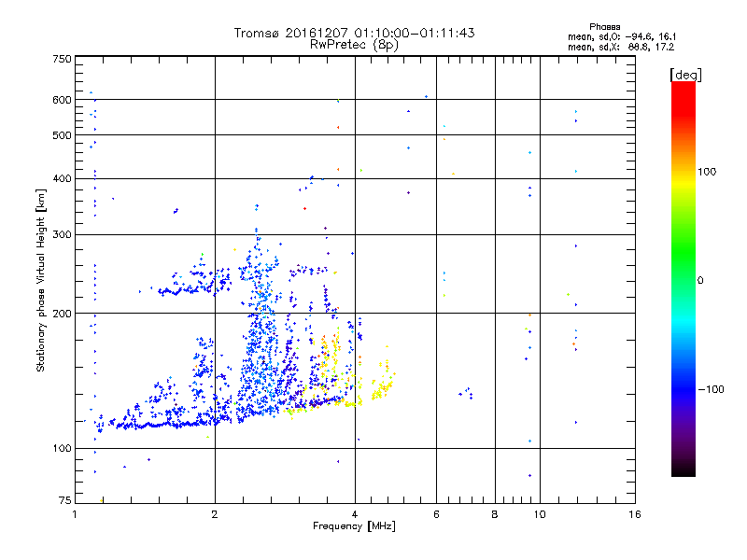
Task: Click the y-axis label "600"
Action: [x=62, y=100]
